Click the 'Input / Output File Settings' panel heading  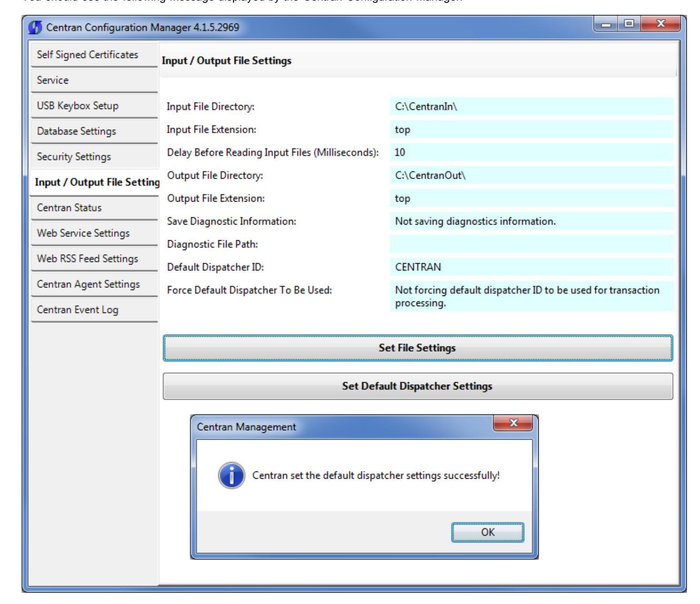pyautogui.click(x=226, y=60)
